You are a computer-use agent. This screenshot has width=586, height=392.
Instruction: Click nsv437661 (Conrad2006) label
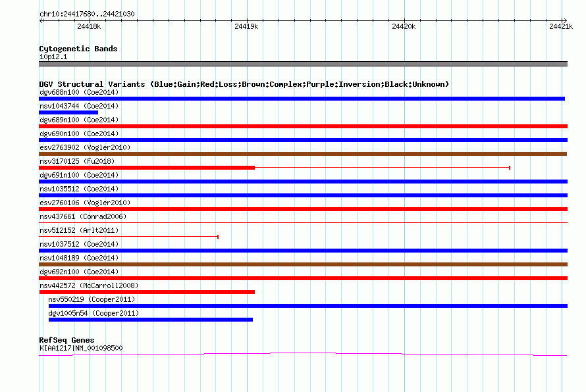click(x=83, y=216)
